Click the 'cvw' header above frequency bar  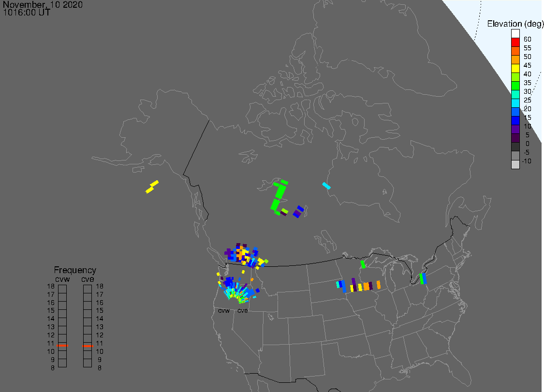click(x=62, y=279)
